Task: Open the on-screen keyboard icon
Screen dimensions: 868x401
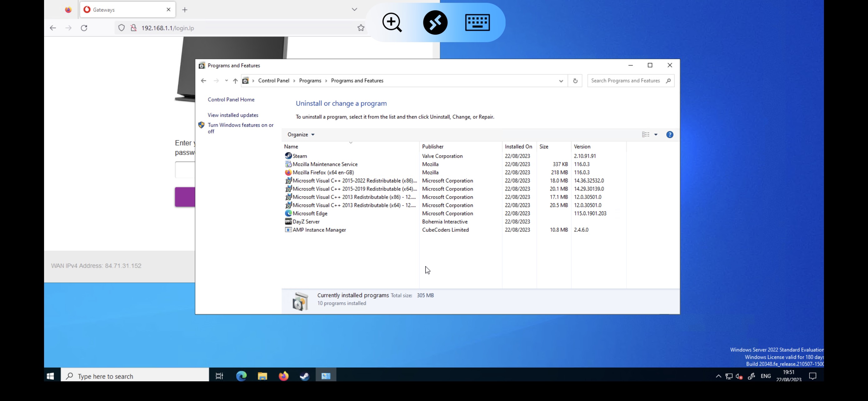Action: [x=477, y=22]
